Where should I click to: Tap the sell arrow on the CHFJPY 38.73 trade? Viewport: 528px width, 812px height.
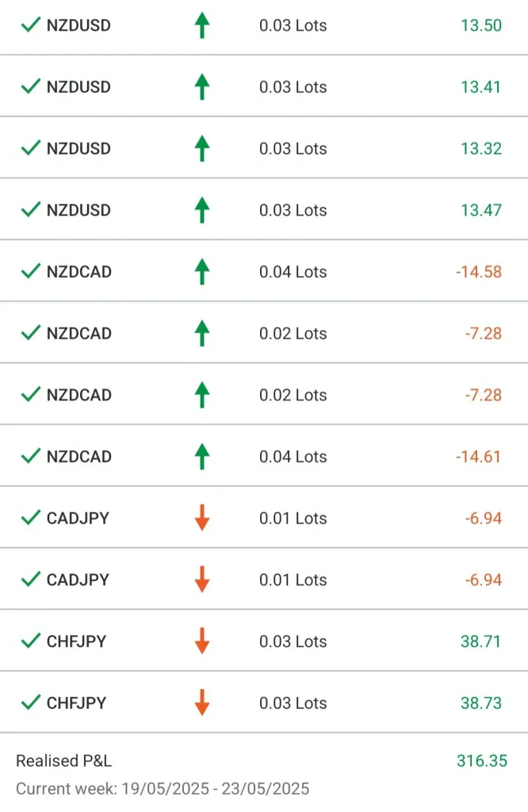(x=202, y=703)
